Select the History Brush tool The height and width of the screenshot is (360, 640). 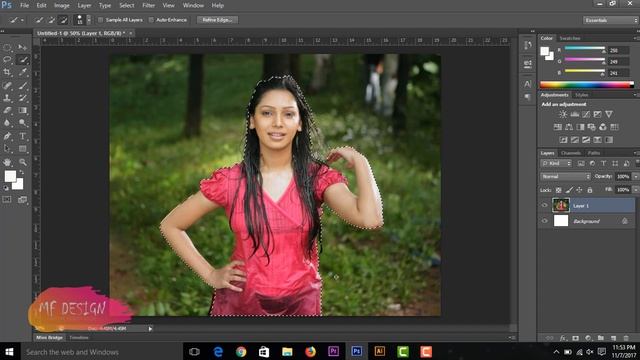point(23,98)
